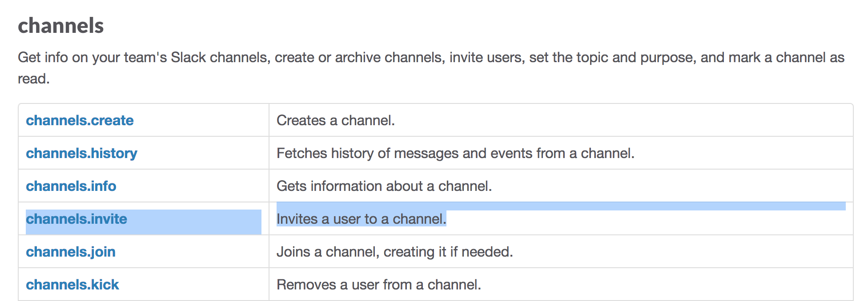Open the channels.kick method link
Image resolution: width=868 pixels, height=301 pixels.
click(72, 285)
